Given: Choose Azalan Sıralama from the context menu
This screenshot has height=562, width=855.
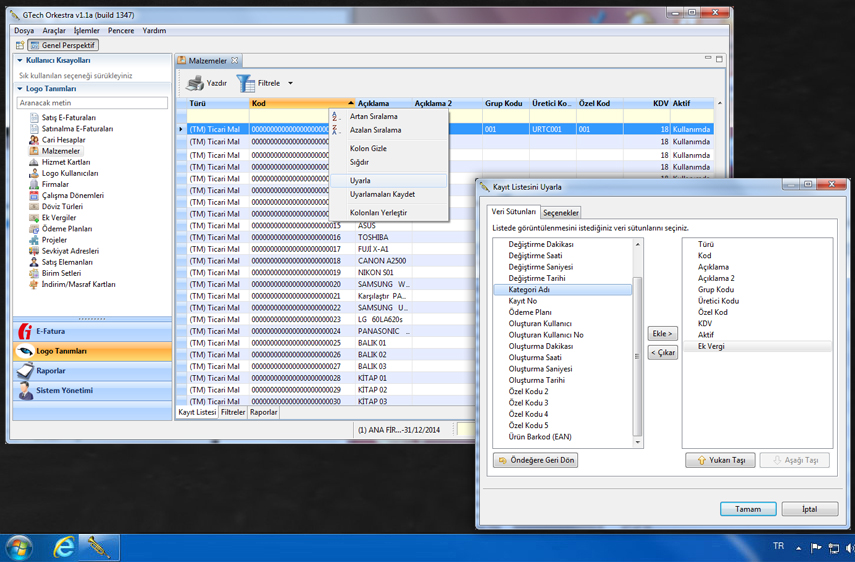Looking at the screenshot, I should pos(375,130).
